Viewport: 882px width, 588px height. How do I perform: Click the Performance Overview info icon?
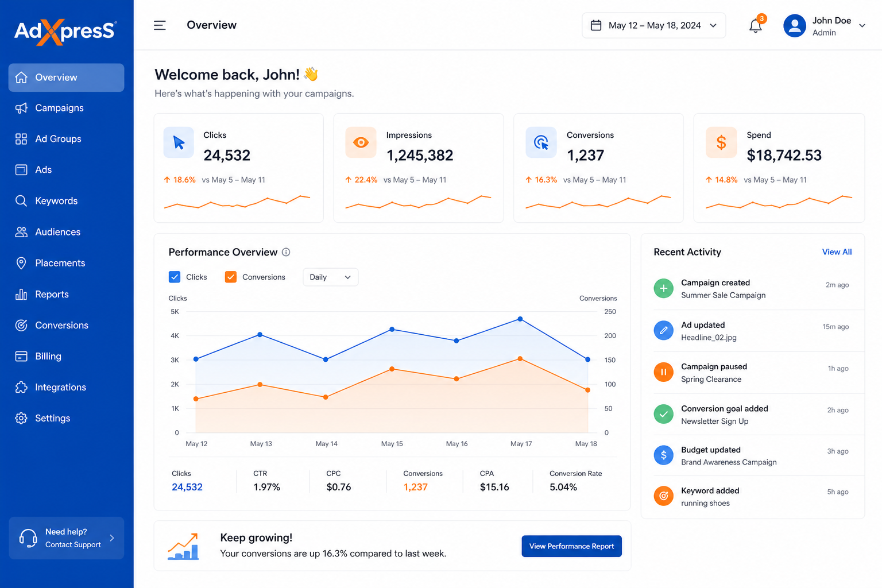[286, 252]
